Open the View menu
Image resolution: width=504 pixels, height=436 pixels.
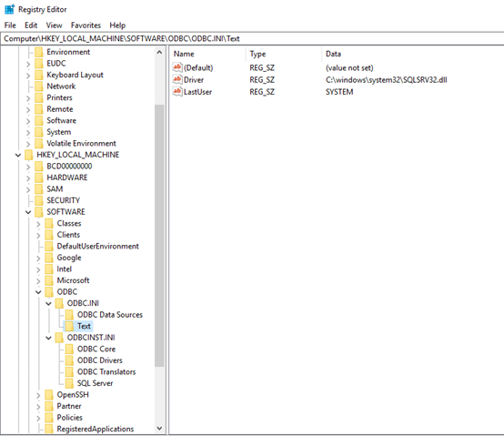pos(54,25)
